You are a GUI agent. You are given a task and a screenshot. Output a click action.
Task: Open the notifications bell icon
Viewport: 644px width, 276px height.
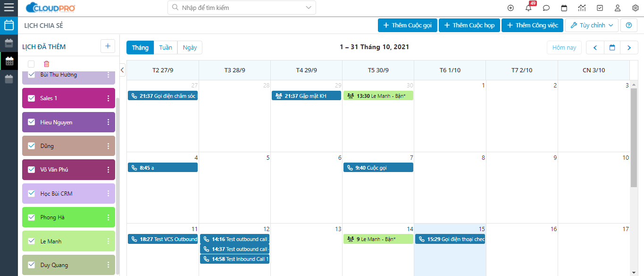pyautogui.click(x=528, y=8)
